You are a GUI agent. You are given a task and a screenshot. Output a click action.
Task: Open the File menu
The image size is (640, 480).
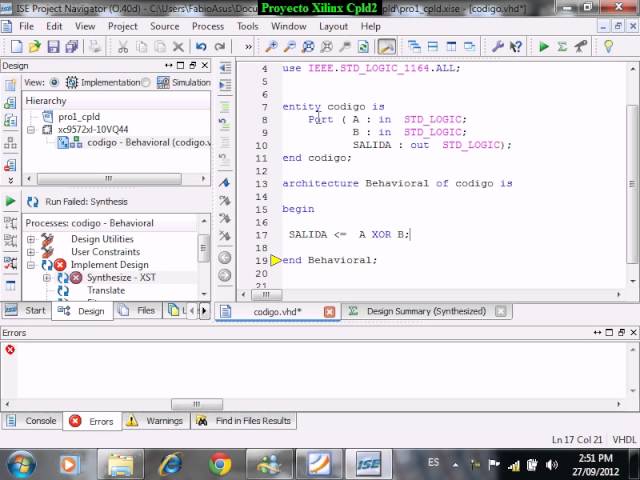[26, 27]
